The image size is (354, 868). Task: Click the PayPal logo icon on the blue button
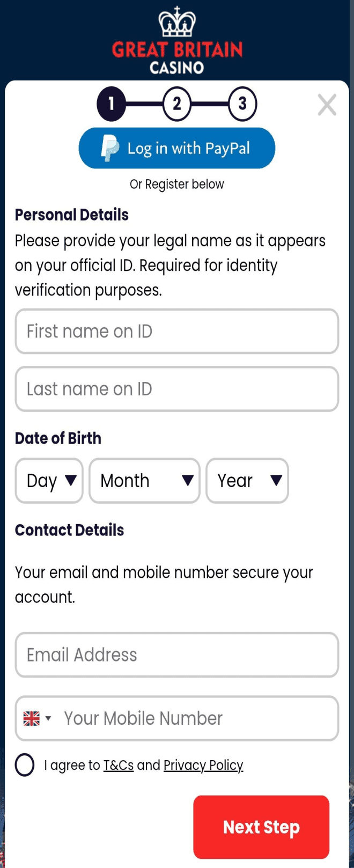[x=110, y=148]
